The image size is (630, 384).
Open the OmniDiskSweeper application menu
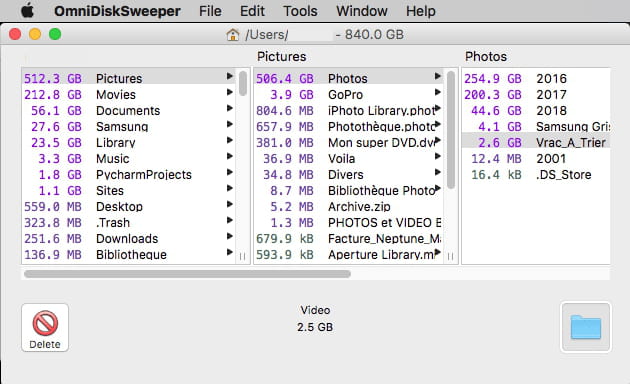coord(117,11)
